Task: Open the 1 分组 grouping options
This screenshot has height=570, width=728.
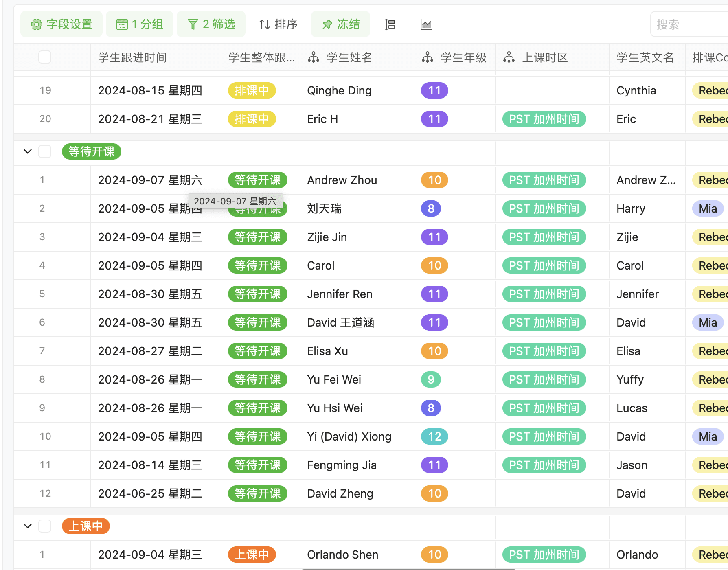Action: point(140,24)
